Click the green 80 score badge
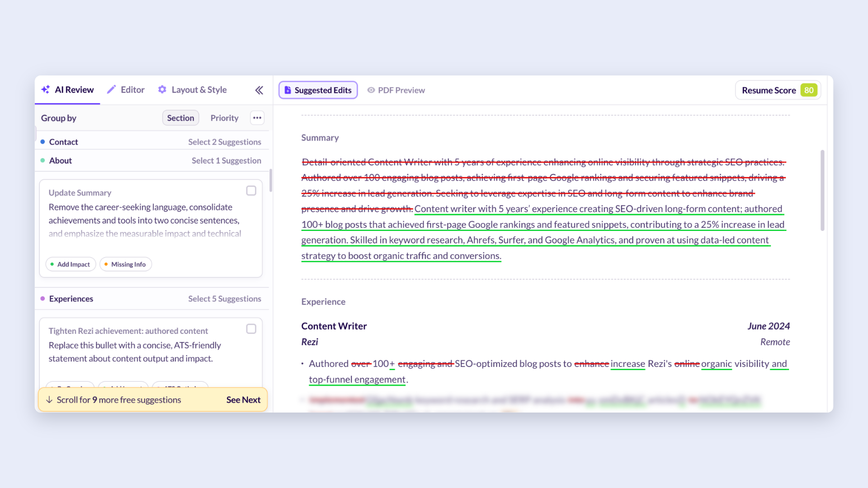 pos(808,90)
